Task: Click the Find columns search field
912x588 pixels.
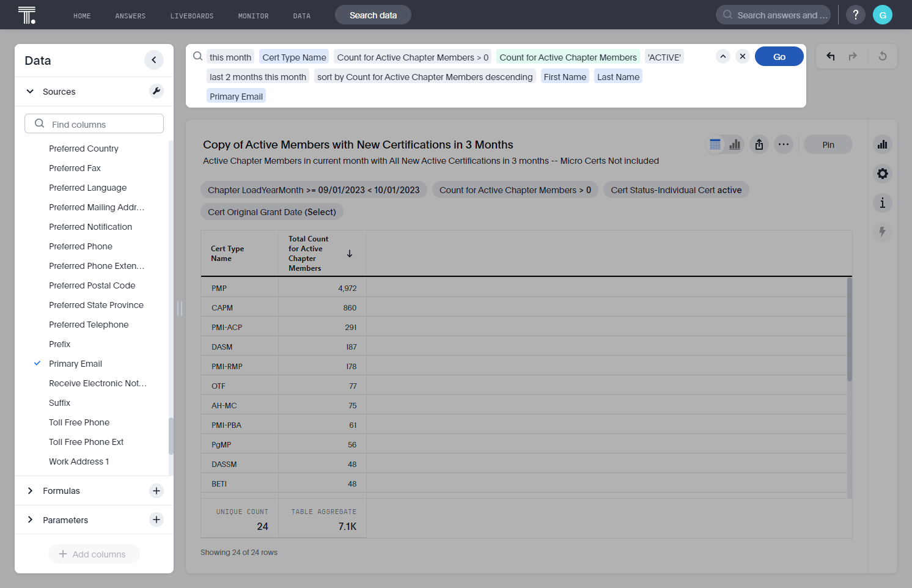Action: pyautogui.click(x=94, y=123)
